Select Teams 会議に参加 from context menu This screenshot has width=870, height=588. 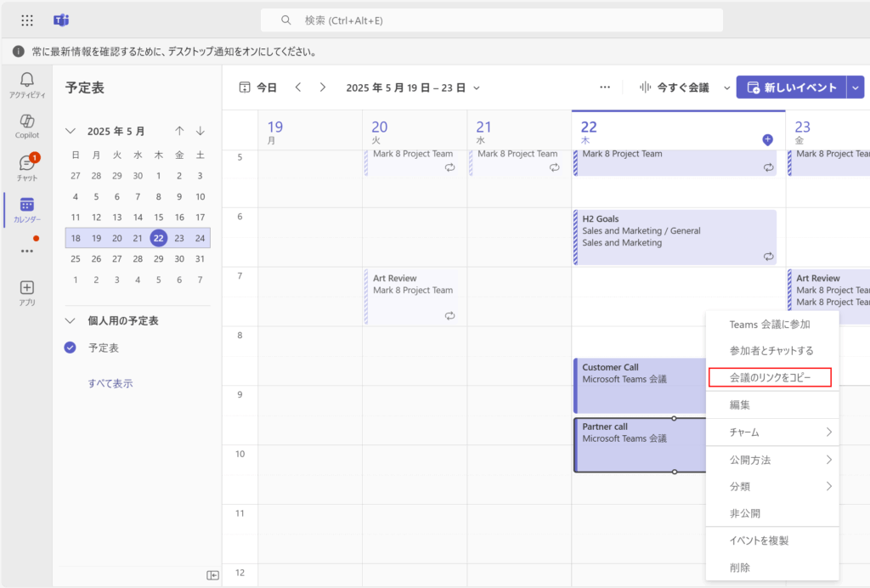pos(770,325)
